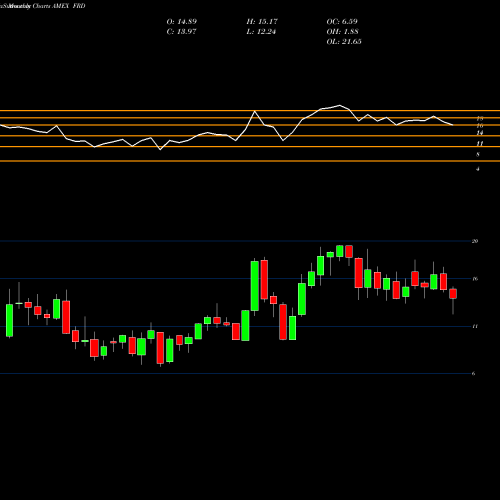Click the final red candlestick at chart's end
This screenshot has height=500, width=500.
pyautogui.click(x=453, y=294)
